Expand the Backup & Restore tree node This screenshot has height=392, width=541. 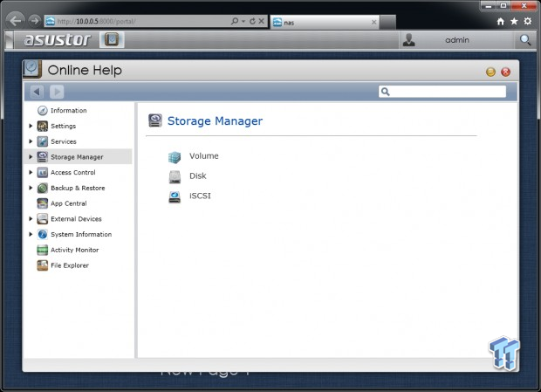[x=31, y=188]
